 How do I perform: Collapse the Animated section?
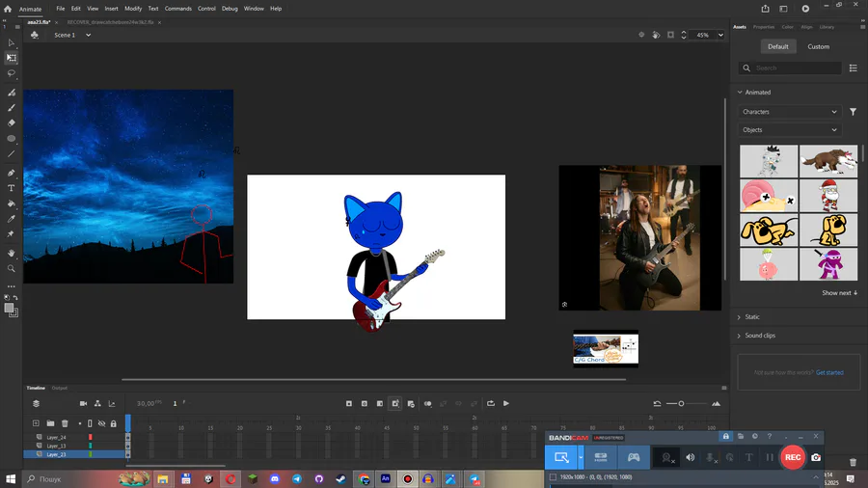pyautogui.click(x=740, y=93)
